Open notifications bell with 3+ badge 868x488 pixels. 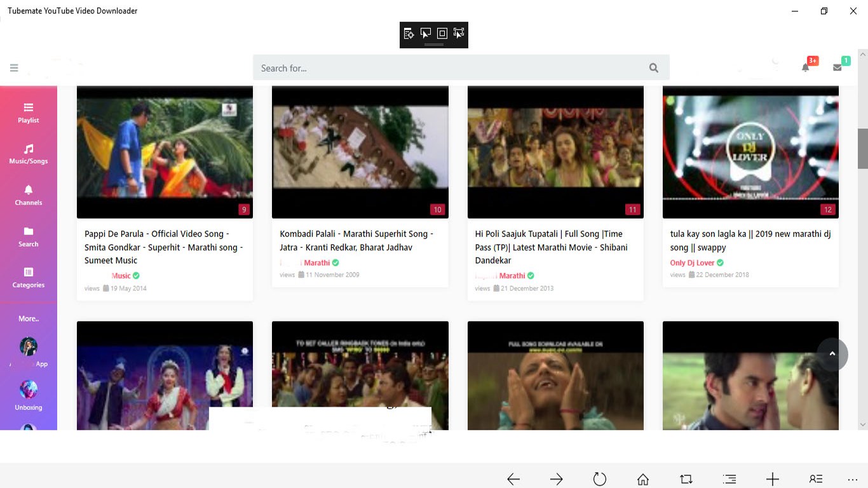pyautogui.click(x=806, y=67)
